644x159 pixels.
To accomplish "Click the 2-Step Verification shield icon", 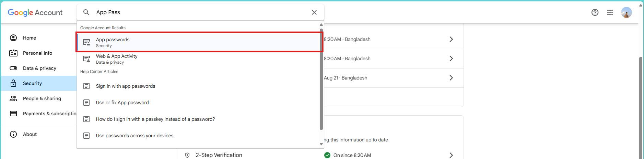I will 187,155.
